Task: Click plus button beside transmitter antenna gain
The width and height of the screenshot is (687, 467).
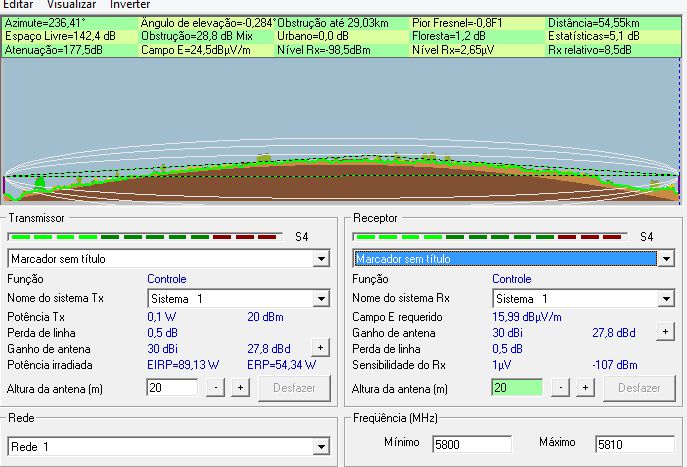Action: point(320,348)
